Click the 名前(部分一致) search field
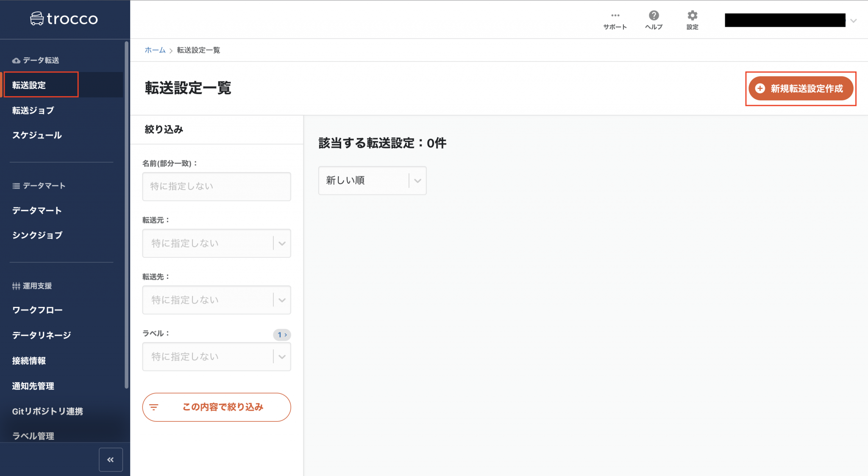Screen dimensions: 868x476 pyautogui.click(x=216, y=187)
